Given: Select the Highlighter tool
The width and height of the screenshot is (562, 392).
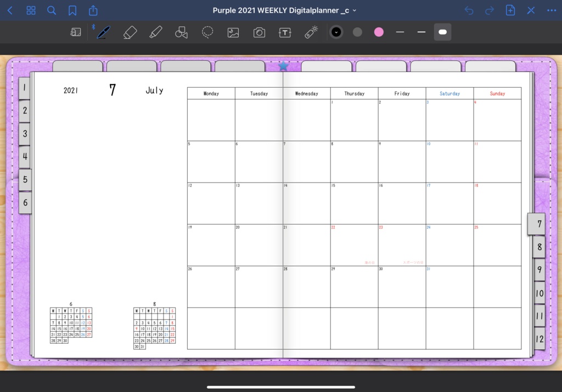Looking at the screenshot, I should [x=155, y=32].
